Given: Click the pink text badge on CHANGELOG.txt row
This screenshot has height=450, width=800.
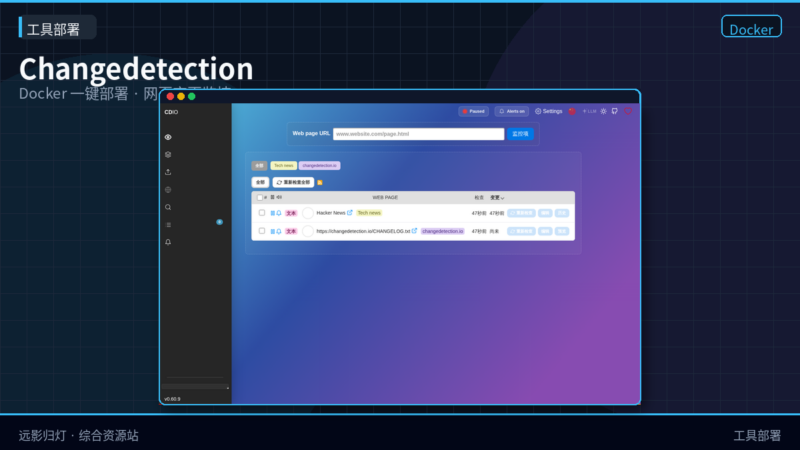Looking at the screenshot, I should pyautogui.click(x=291, y=232).
